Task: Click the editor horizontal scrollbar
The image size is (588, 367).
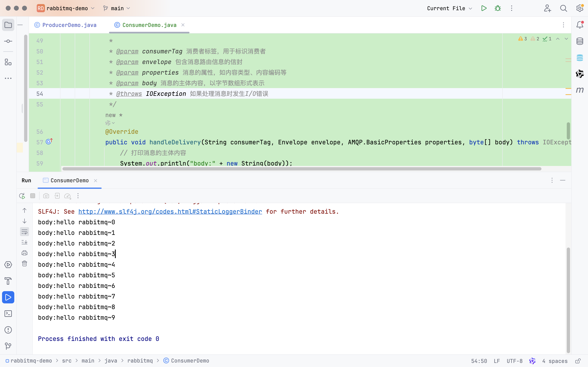Action: tap(302, 169)
